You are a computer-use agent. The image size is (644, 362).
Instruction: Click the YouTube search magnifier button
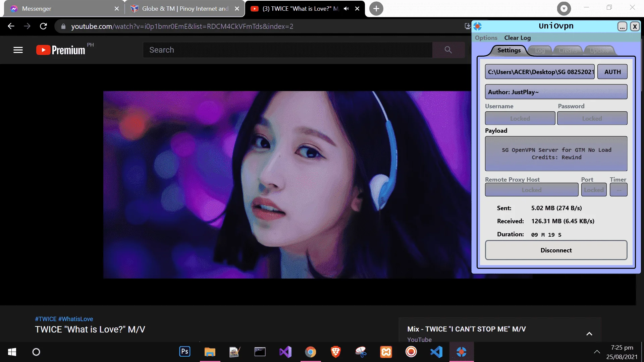(448, 50)
